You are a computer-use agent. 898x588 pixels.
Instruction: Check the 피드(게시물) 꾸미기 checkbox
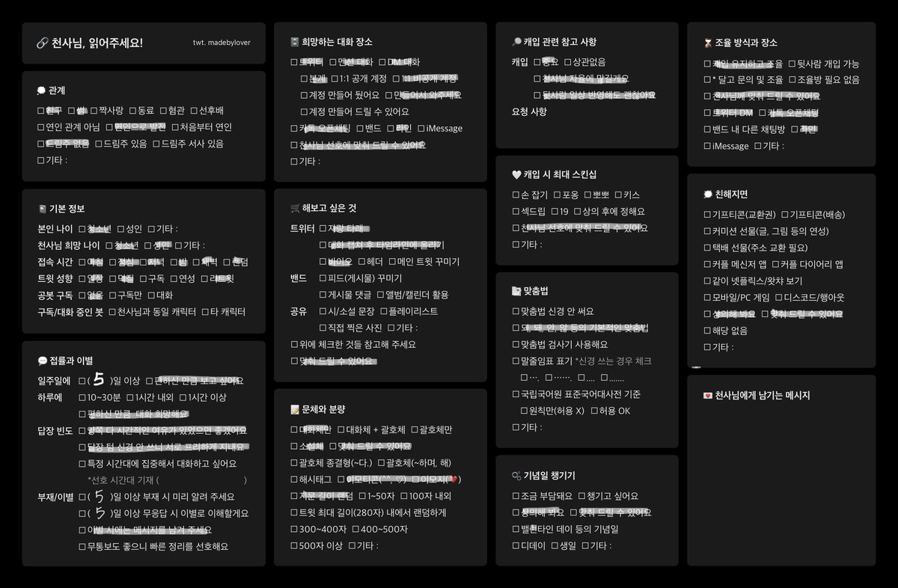[x=323, y=278]
